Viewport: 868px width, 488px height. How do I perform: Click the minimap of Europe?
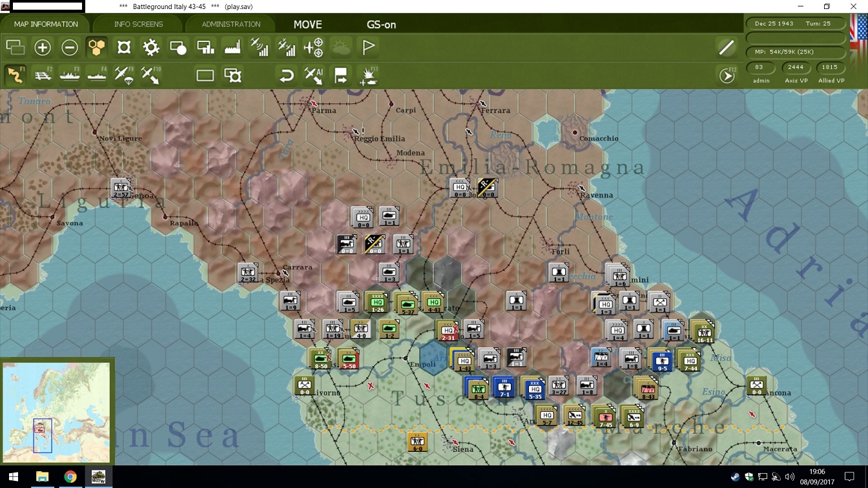56,411
